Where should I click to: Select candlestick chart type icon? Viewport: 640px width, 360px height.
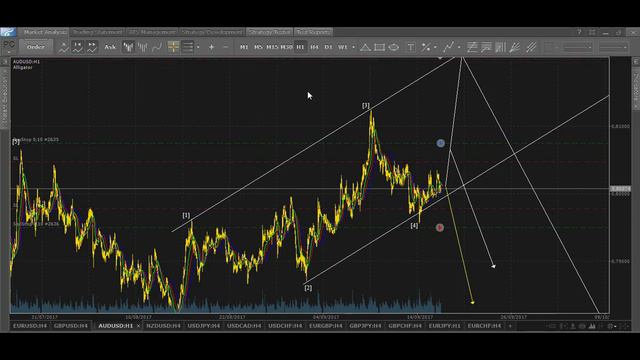[128, 47]
